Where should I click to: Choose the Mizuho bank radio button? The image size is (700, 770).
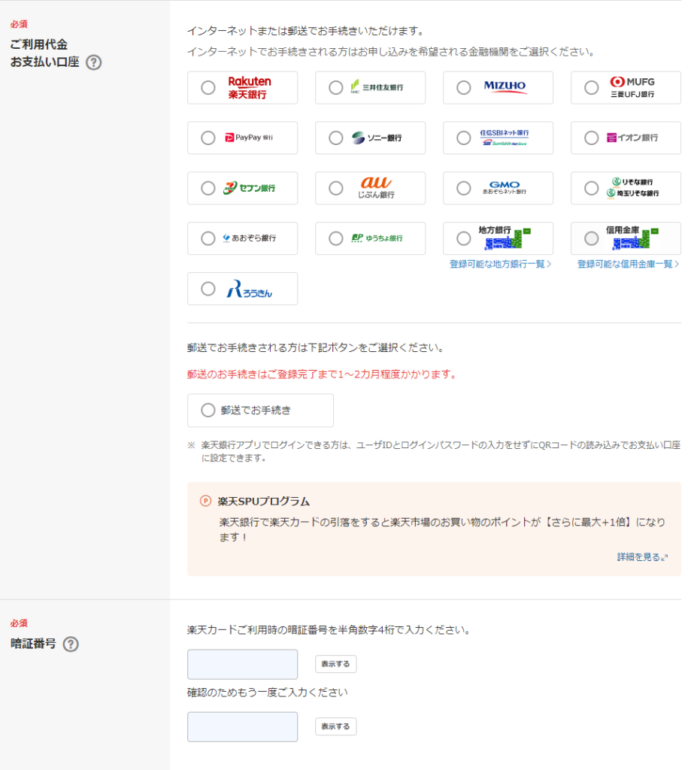[463, 88]
